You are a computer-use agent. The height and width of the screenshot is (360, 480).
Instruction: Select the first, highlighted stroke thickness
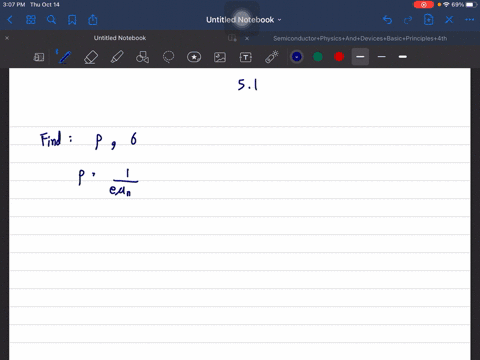point(360,57)
